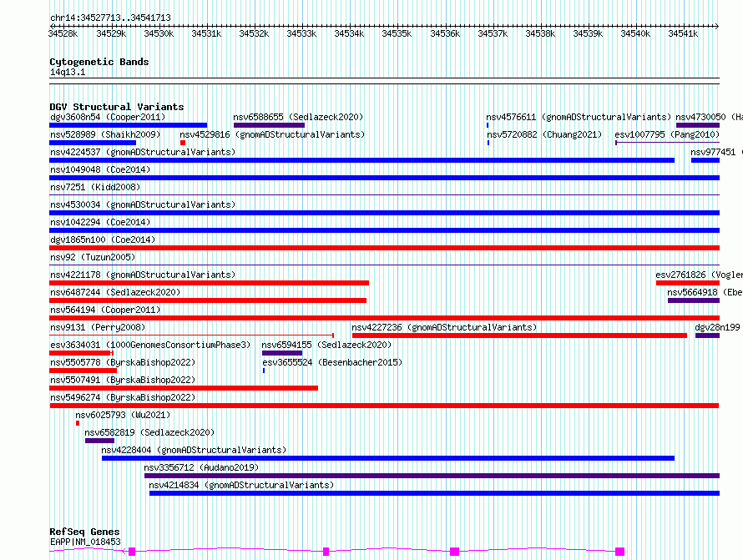Open nsv4530034 gnomAD variant label
743x560 pixels.
click(143, 204)
